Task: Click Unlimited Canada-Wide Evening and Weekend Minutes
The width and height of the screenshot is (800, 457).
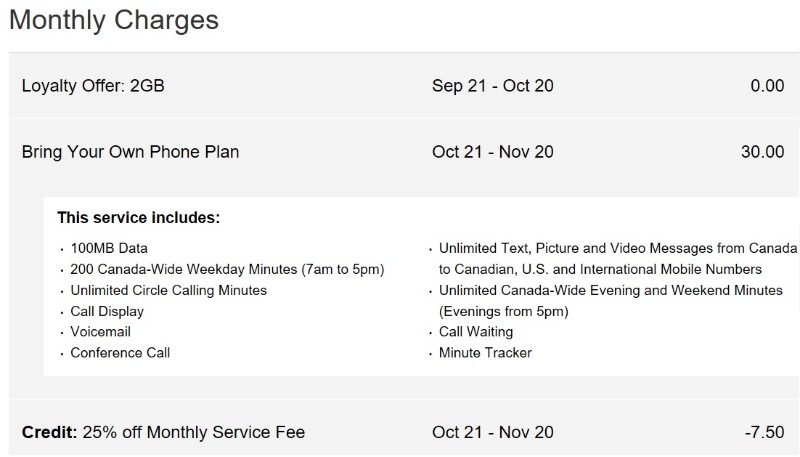Action: pyautogui.click(x=610, y=300)
